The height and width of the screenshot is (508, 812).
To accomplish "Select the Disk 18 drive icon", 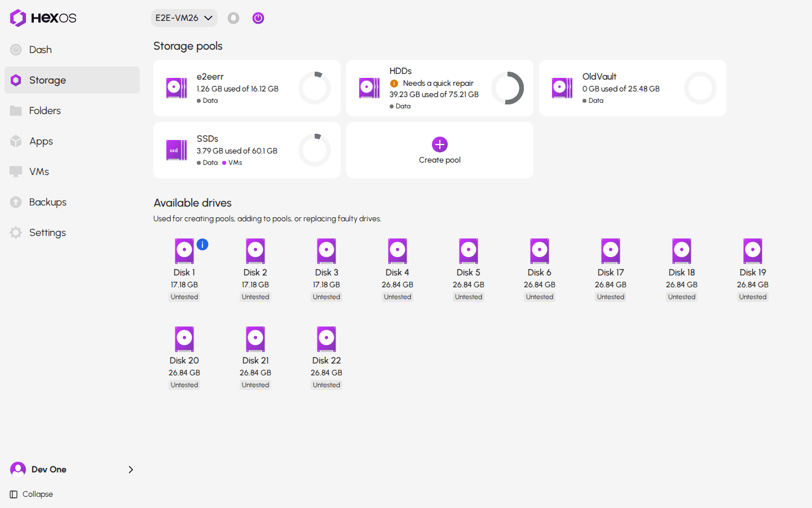I will coord(682,251).
